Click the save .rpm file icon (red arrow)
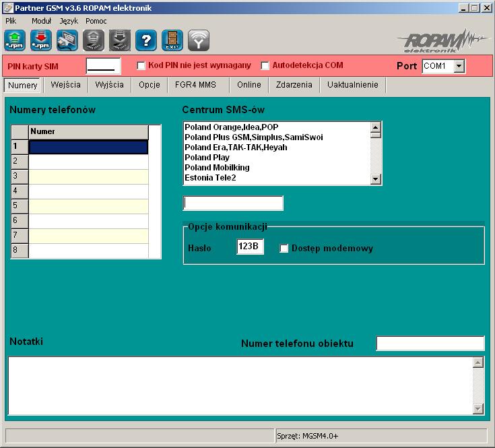Screen dimensions: 495x448 (x=41, y=40)
